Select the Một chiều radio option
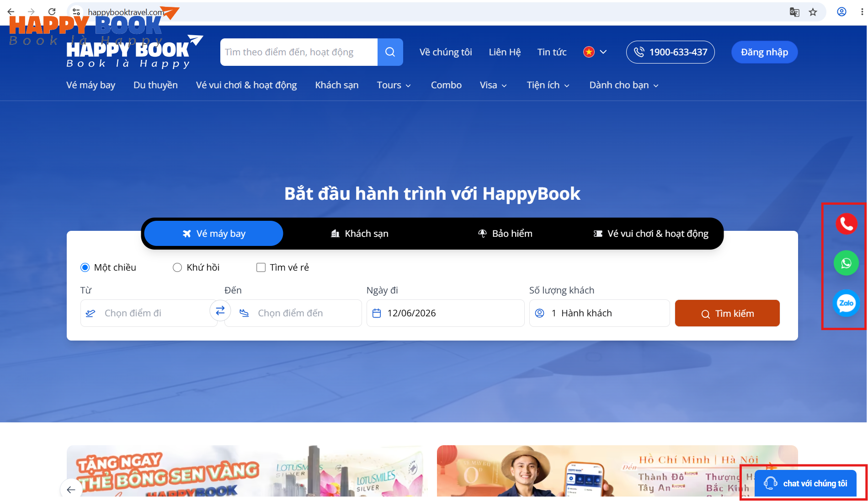Viewport: 868px width, 501px height. coord(85,267)
